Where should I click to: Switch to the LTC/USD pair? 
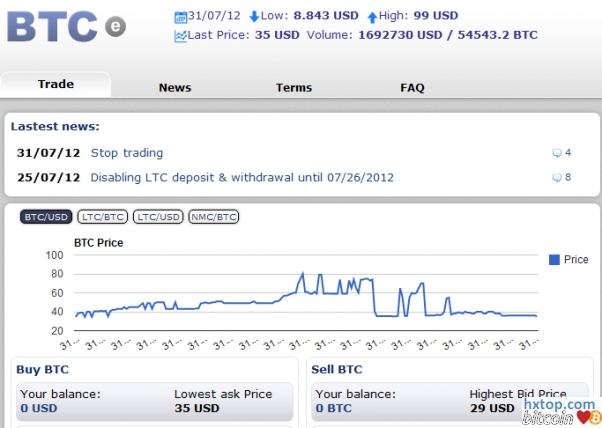coord(158,216)
